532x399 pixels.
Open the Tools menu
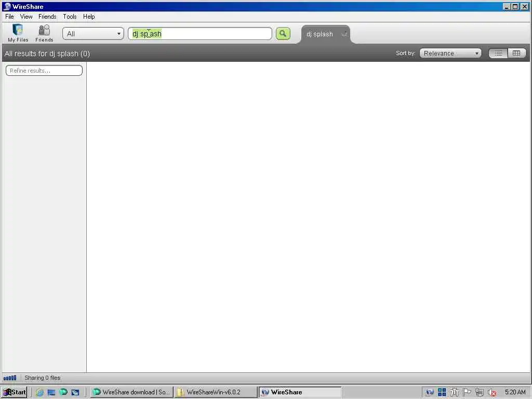coord(70,17)
